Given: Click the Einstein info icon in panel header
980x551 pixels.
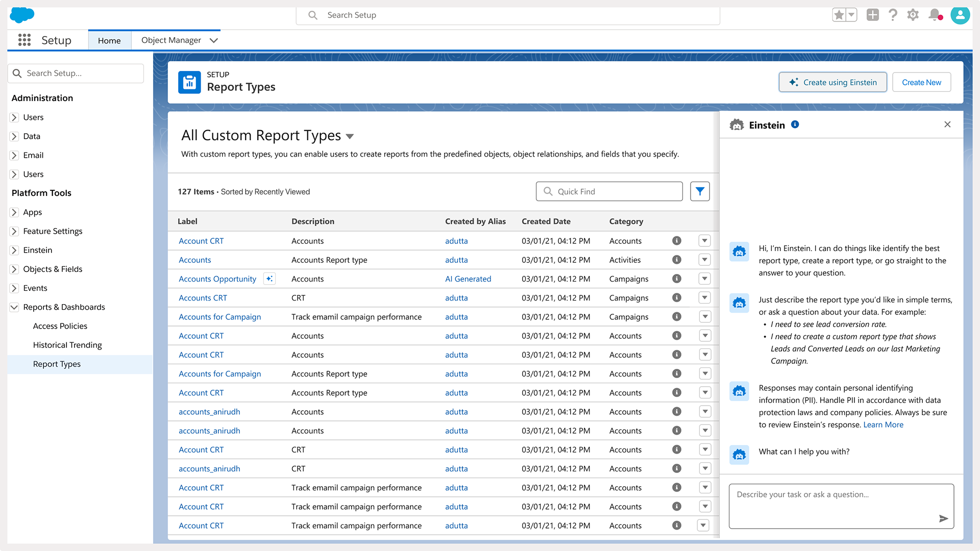Looking at the screenshot, I should 795,124.
